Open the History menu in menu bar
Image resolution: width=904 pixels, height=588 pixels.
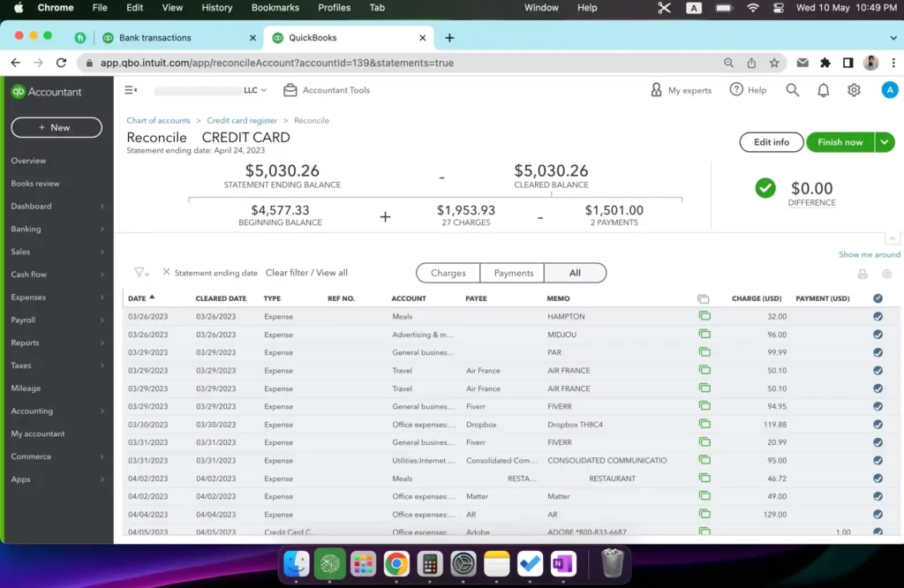tap(217, 7)
